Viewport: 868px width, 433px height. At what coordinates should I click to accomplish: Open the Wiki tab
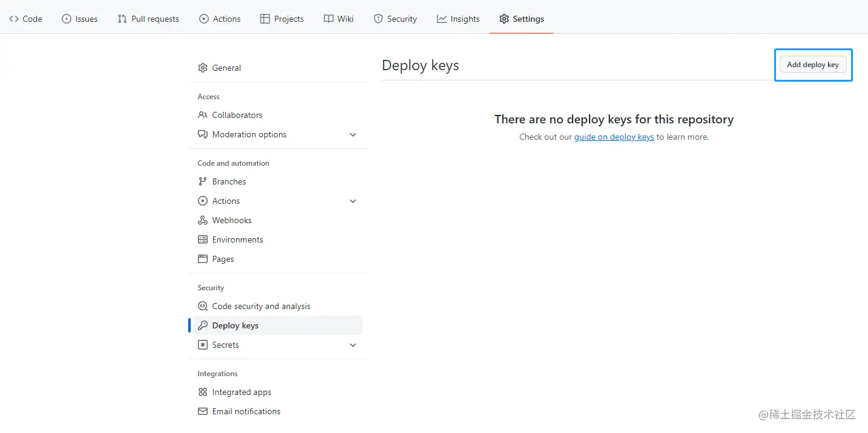339,19
